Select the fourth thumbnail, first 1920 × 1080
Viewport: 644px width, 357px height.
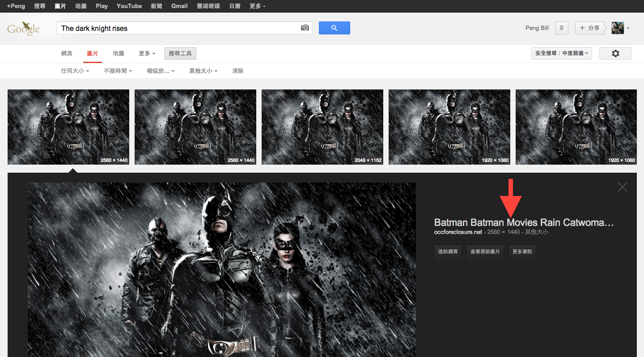(449, 127)
